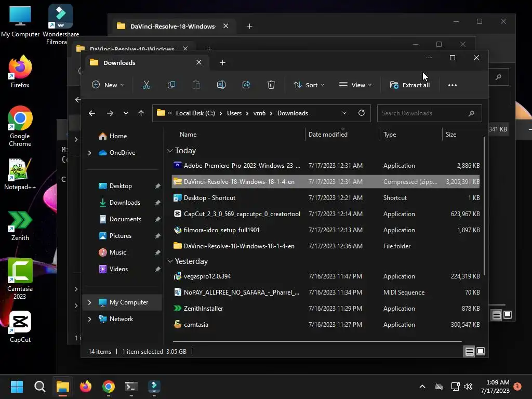
Task: Select the vegaspro12.0.394 file
Action: tap(325, 276)
